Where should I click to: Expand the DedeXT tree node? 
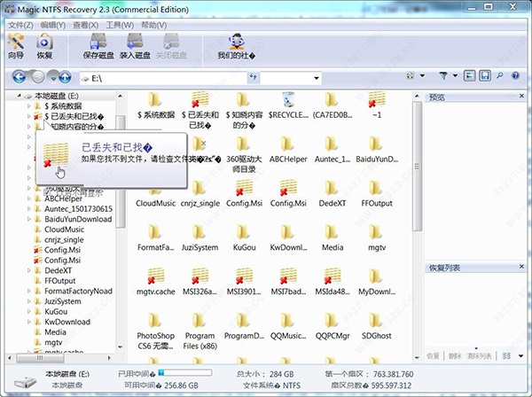pos(29,270)
